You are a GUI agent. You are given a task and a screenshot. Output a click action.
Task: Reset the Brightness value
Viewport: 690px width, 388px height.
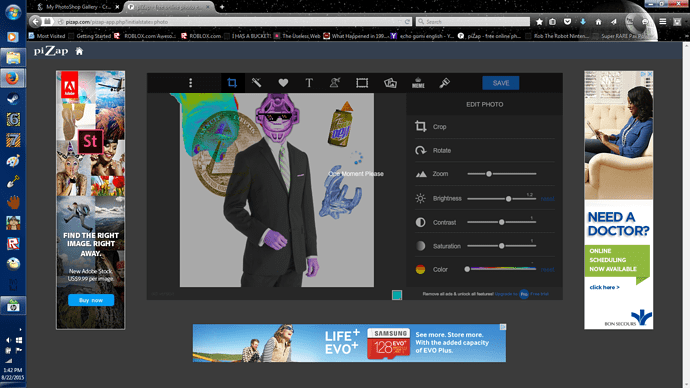point(547,199)
